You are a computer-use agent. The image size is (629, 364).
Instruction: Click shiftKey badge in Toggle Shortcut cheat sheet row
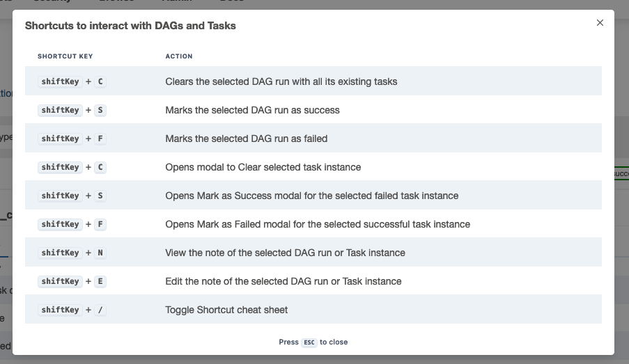(x=60, y=310)
